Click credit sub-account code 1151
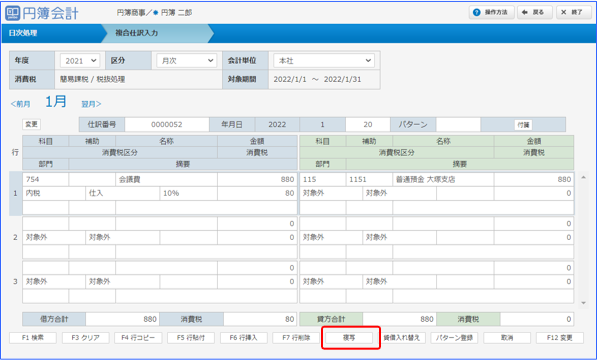The image size is (597, 360). tap(369, 179)
